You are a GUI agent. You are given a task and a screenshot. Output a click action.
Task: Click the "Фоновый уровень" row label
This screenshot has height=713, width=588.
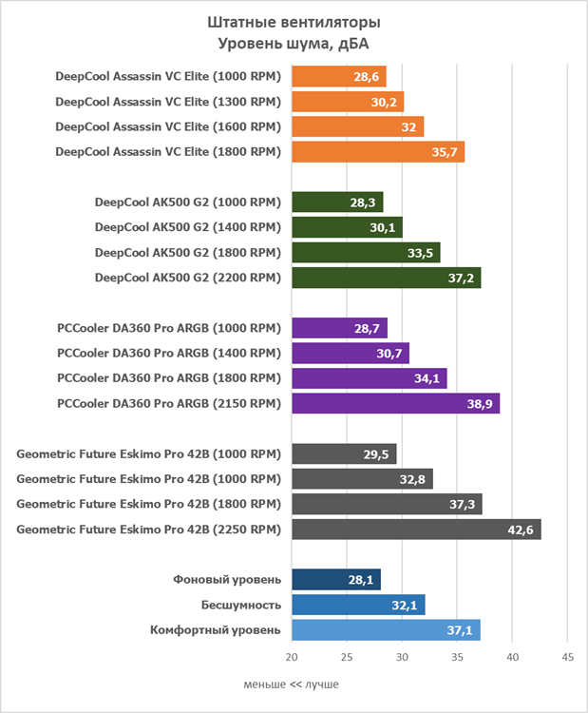pyautogui.click(x=227, y=579)
